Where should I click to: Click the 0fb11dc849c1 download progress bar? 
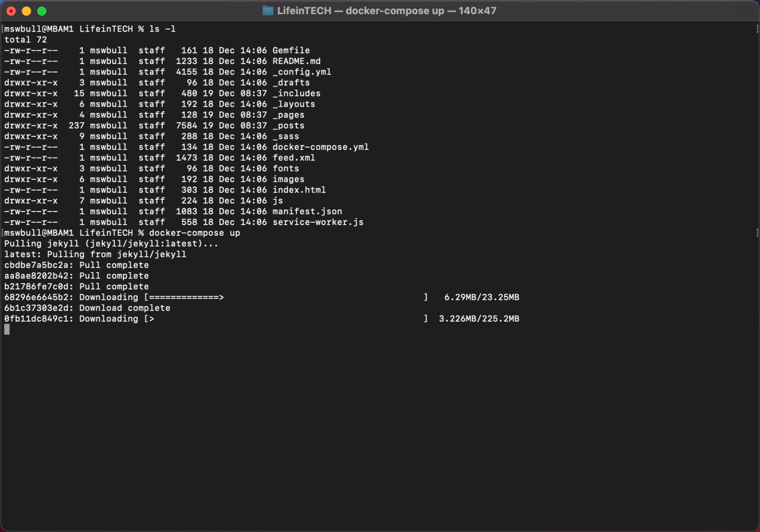(x=286, y=318)
